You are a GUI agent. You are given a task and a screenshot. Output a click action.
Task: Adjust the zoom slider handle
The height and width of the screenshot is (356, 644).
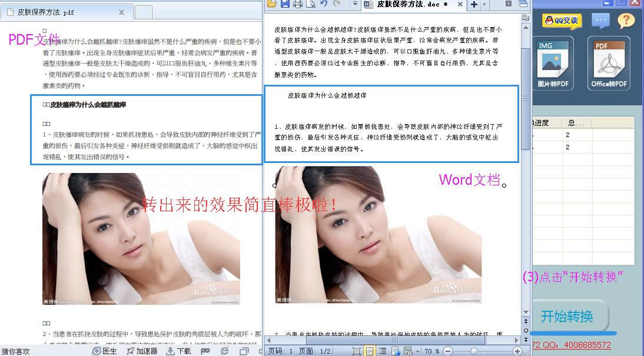pyautogui.click(x=474, y=351)
